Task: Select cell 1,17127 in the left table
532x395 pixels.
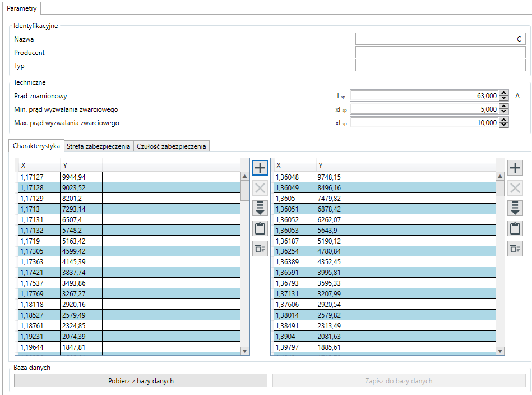Action: pyautogui.click(x=39, y=177)
